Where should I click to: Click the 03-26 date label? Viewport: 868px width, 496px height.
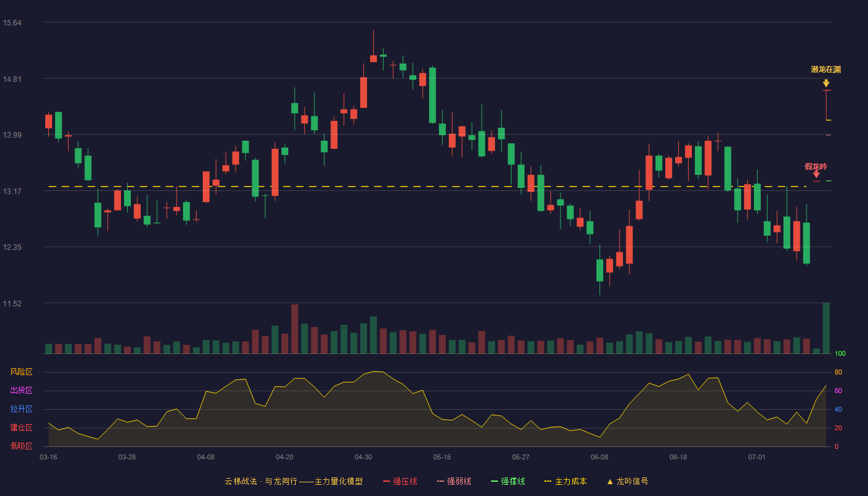[x=127, y=457]
